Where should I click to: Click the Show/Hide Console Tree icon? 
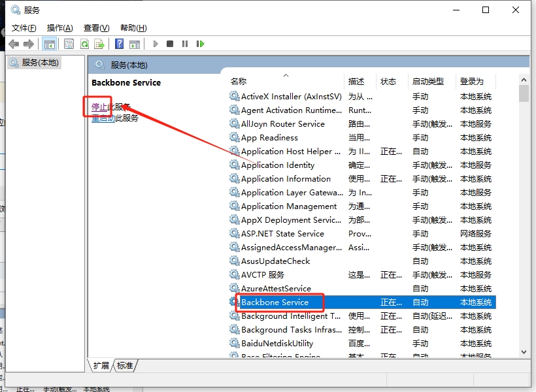[49, 44]
